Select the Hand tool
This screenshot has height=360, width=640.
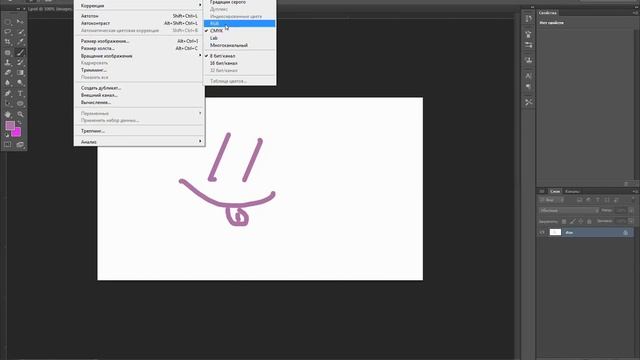click(8, 114)
